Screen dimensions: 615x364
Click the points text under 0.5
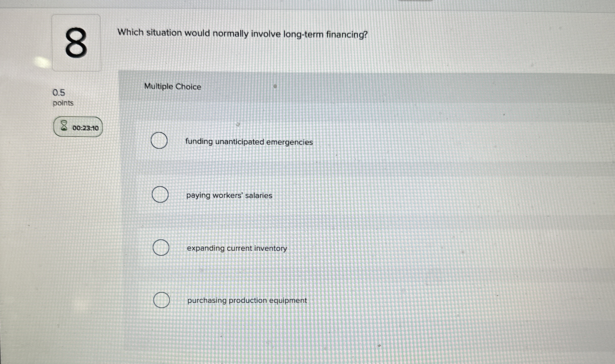[x=63, y=103]
